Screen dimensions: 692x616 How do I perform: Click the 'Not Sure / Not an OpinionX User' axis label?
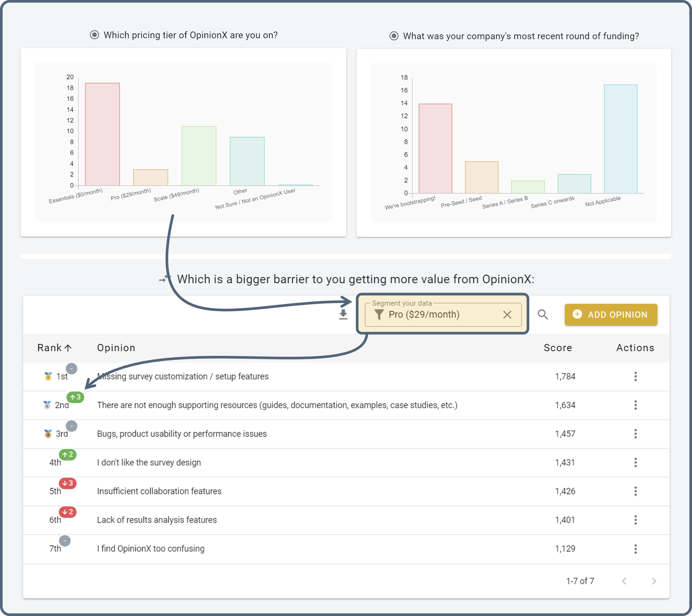point(255,199)
